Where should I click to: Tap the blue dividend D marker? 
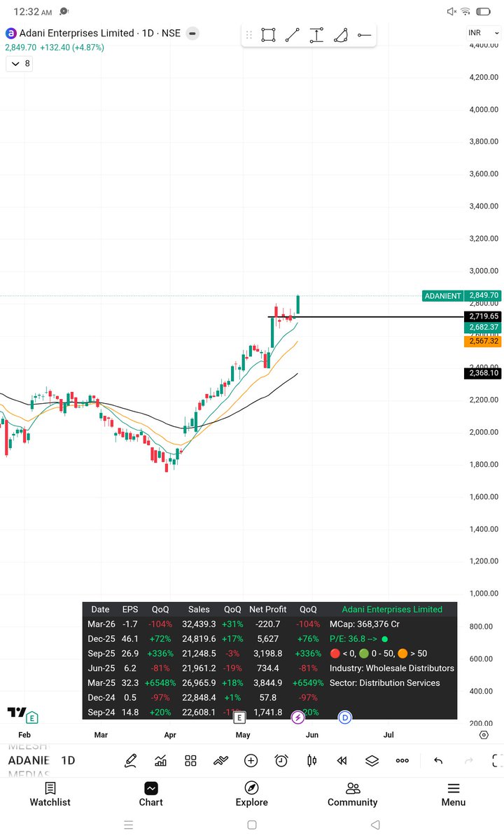point(344,717)
